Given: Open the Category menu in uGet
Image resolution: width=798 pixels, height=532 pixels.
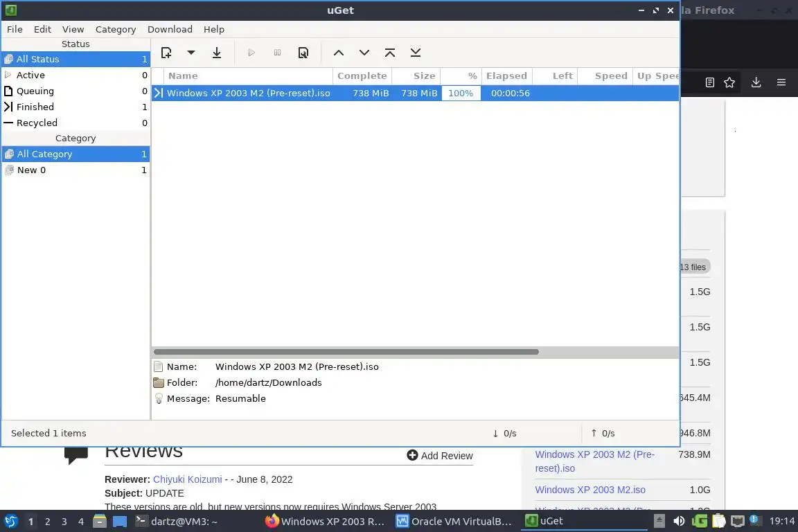Looking at the screenshot, I should (116, 30).
